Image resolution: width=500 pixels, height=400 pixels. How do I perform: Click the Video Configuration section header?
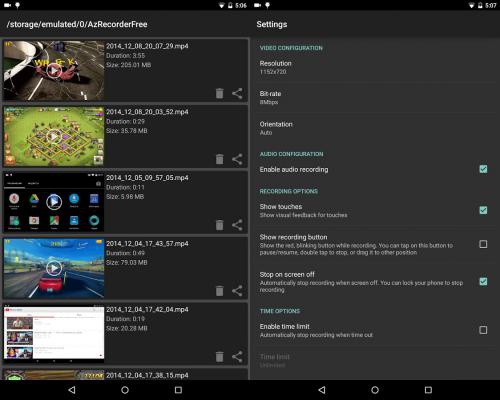[x=291, y=48]
